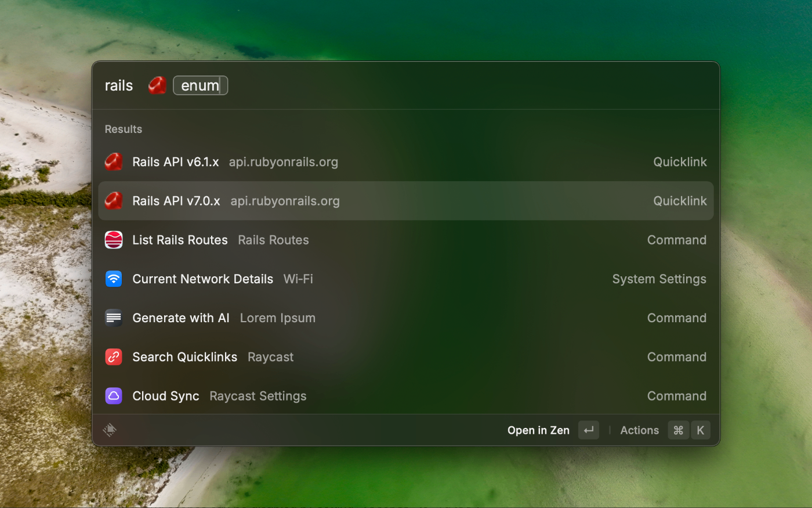Open the Rails API v6.1.x quicklink
The height and width of the screenshot is (508, 812).
coord(406,162)
